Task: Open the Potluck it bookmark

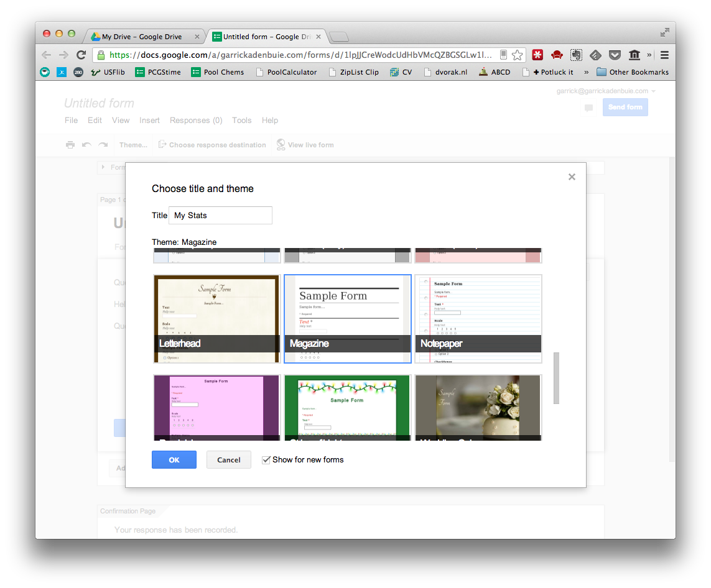Action: pyautogui.click(x=548, y=72)
